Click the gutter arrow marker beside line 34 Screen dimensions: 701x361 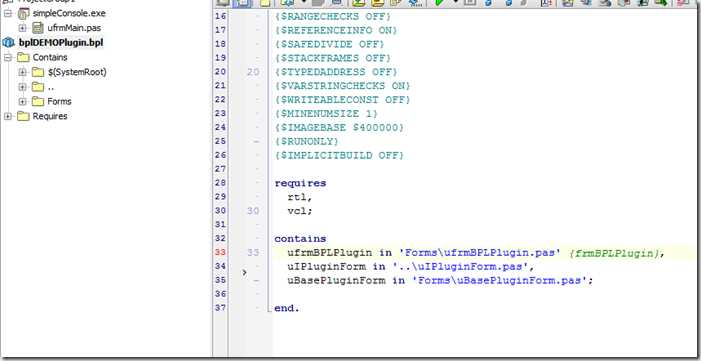coord(244,272)
